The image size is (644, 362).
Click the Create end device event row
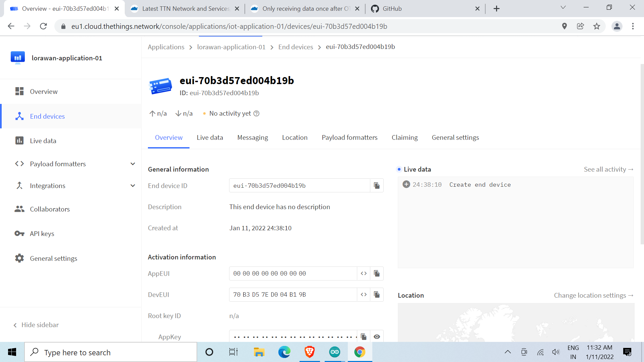(x=516, y=185)
